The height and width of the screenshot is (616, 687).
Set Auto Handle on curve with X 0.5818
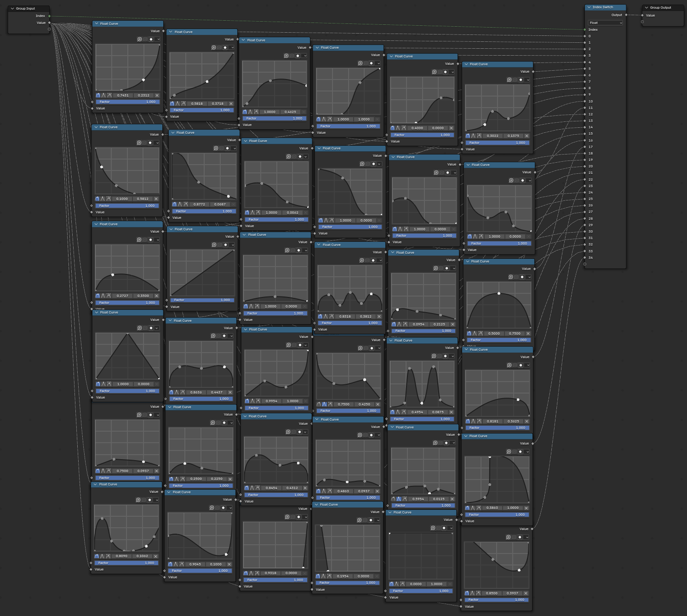172,104
